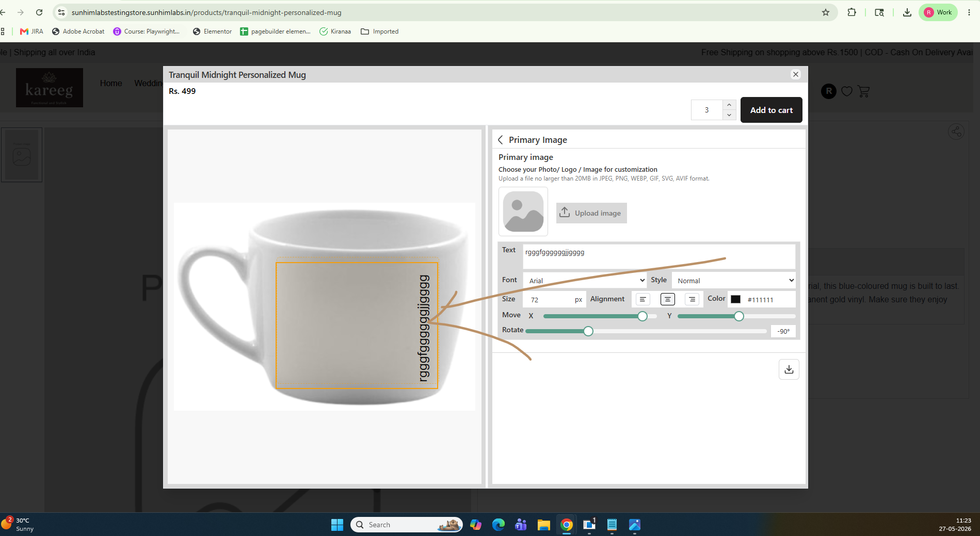Open Microsoft Edge from the taskbar

point(498,525)
